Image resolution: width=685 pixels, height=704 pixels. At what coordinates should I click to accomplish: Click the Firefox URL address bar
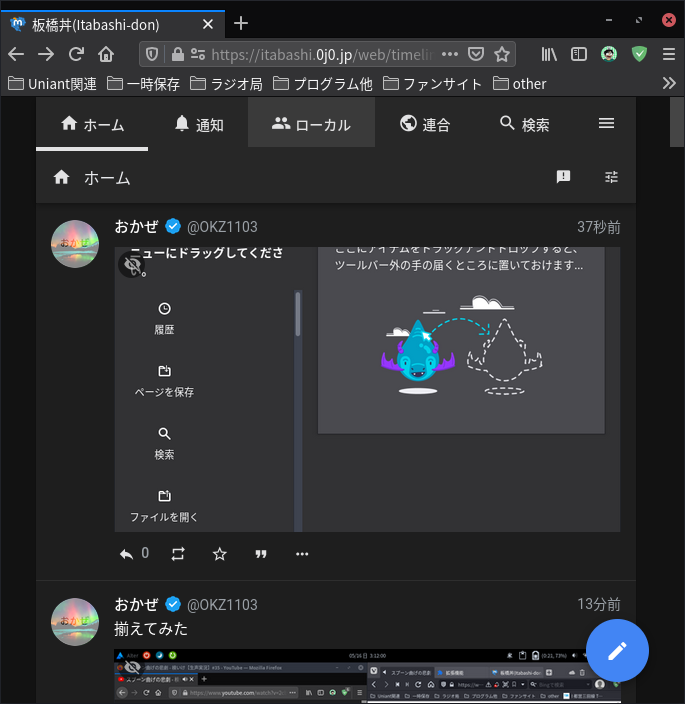[320, 54]
